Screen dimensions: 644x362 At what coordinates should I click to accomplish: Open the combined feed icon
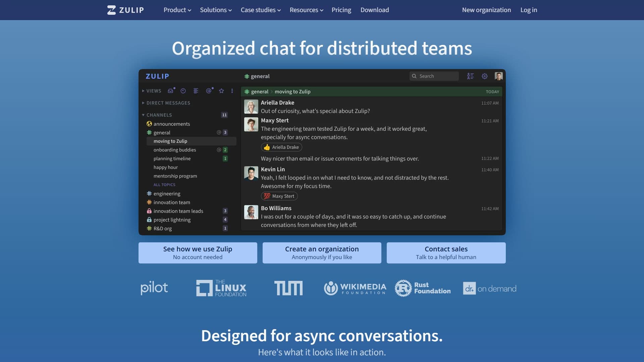coord(196,91)
